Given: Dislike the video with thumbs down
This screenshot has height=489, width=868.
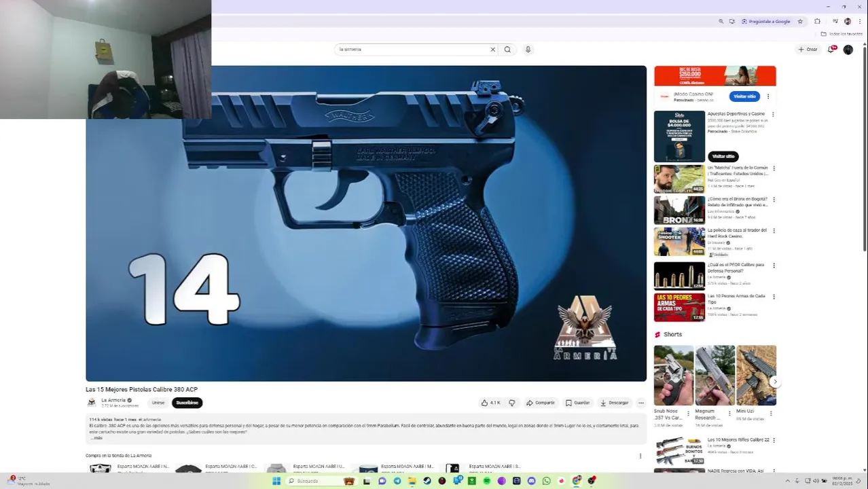Looking at the screenshot, I should click(511, 403).
